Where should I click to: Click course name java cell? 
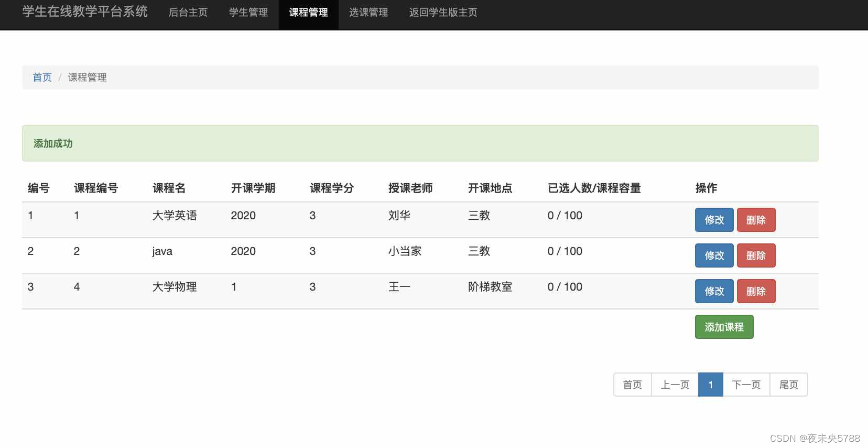pos(162,251)
